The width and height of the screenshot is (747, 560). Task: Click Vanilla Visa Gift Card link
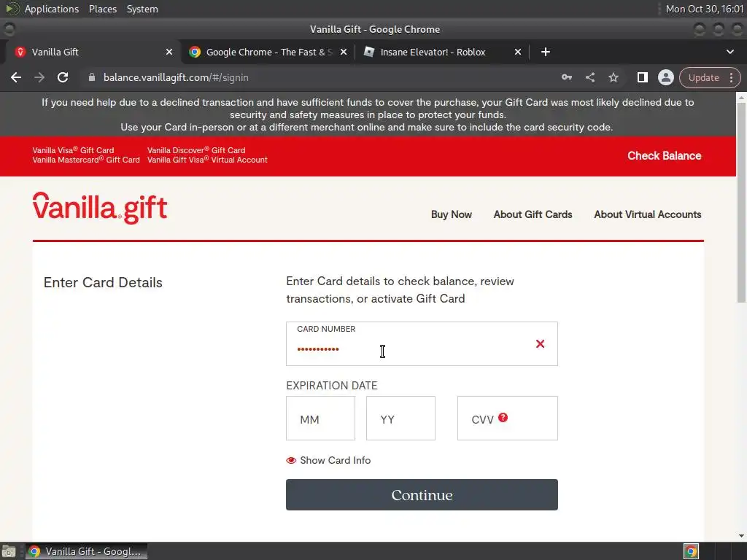tap(73, 150)
